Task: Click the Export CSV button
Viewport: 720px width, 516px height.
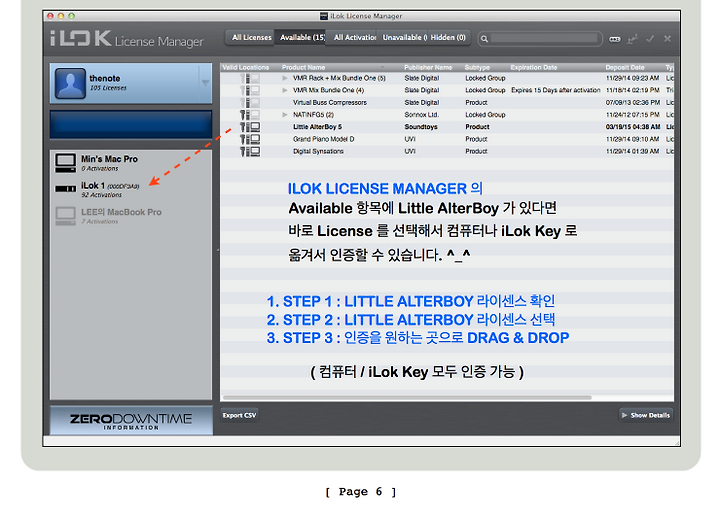Action: 239,415
